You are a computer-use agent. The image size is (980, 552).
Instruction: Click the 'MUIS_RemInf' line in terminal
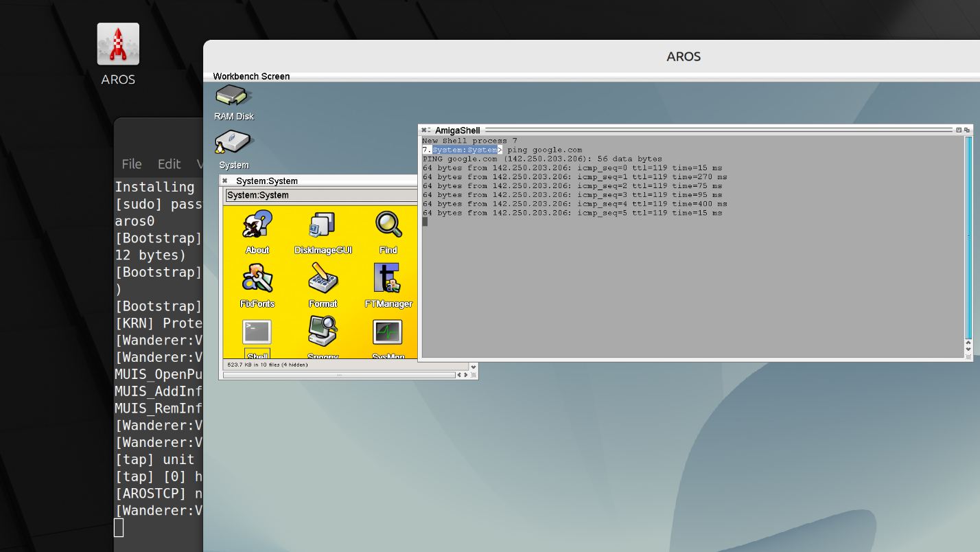click(x=159, y=408)
